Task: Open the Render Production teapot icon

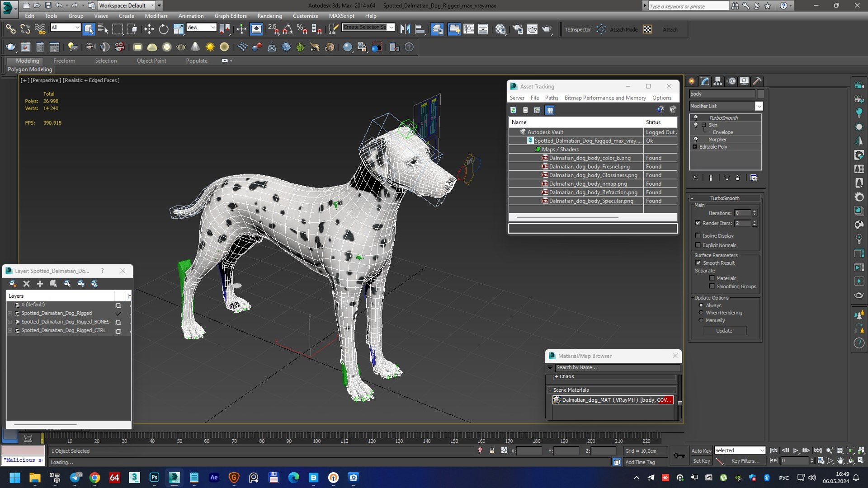Action: [547, 29]
